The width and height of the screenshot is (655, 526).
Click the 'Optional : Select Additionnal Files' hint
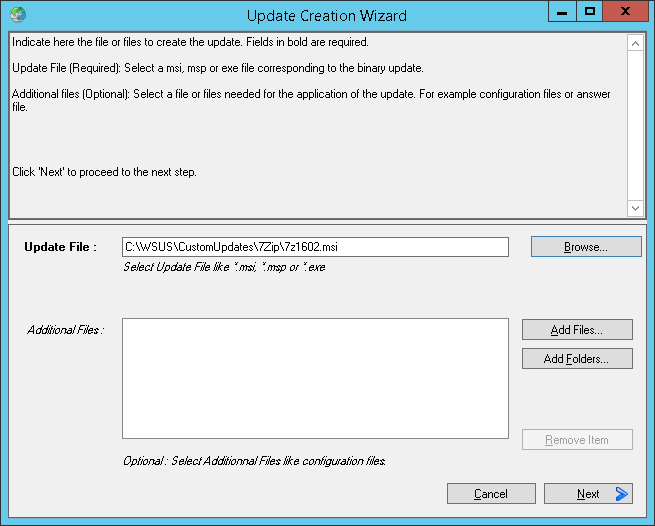pos(254,461)
